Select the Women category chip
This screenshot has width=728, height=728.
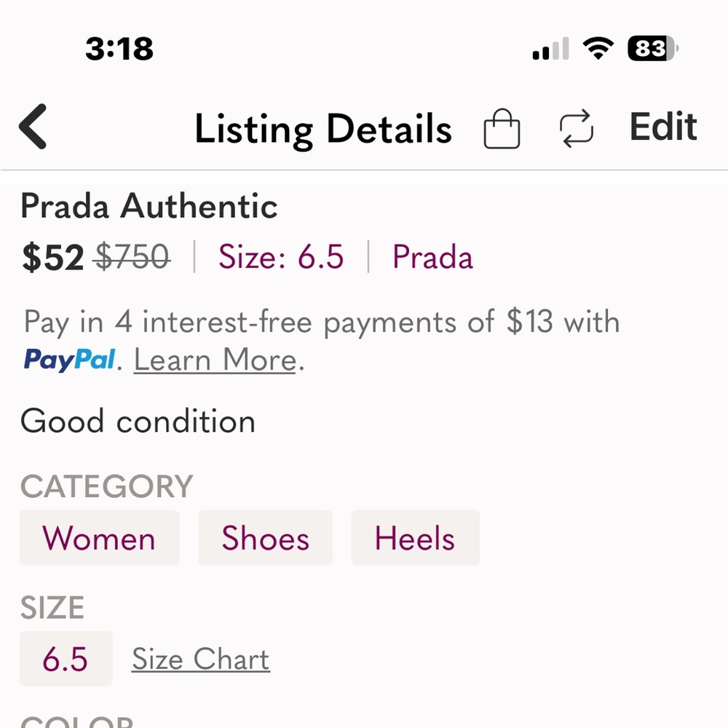pyautogui.click(x=99, y=538)
